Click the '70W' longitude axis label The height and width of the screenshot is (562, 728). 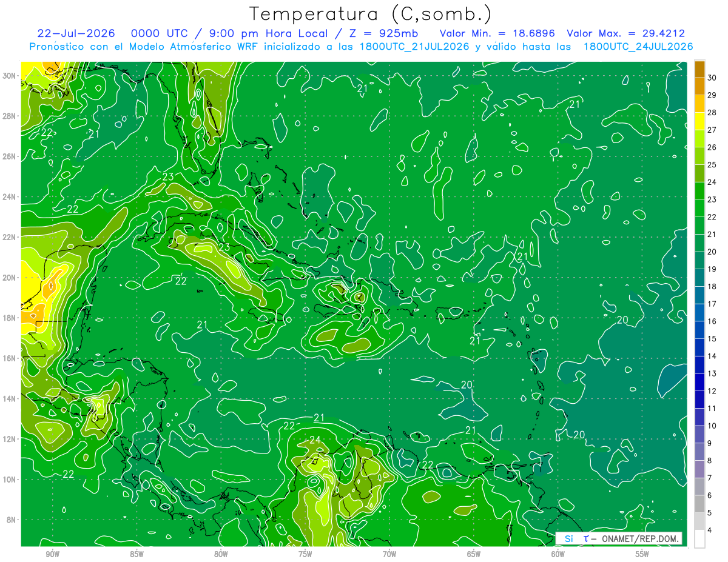coord(389,554)
